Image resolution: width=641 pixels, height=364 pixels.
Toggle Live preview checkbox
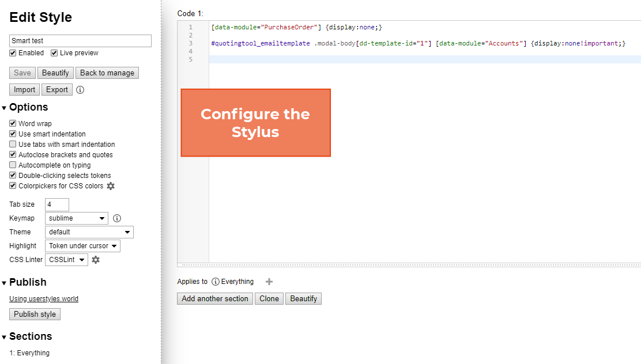tap(54, 53)
